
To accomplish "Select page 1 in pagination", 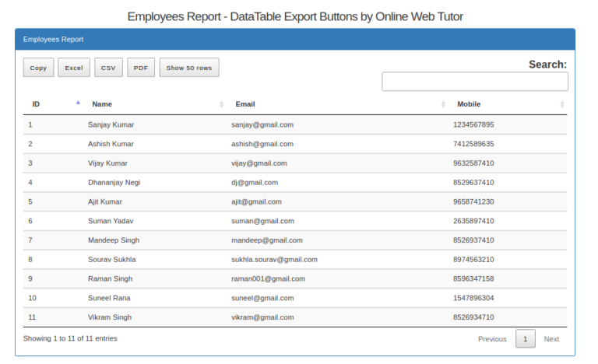I will click(525, 339).
